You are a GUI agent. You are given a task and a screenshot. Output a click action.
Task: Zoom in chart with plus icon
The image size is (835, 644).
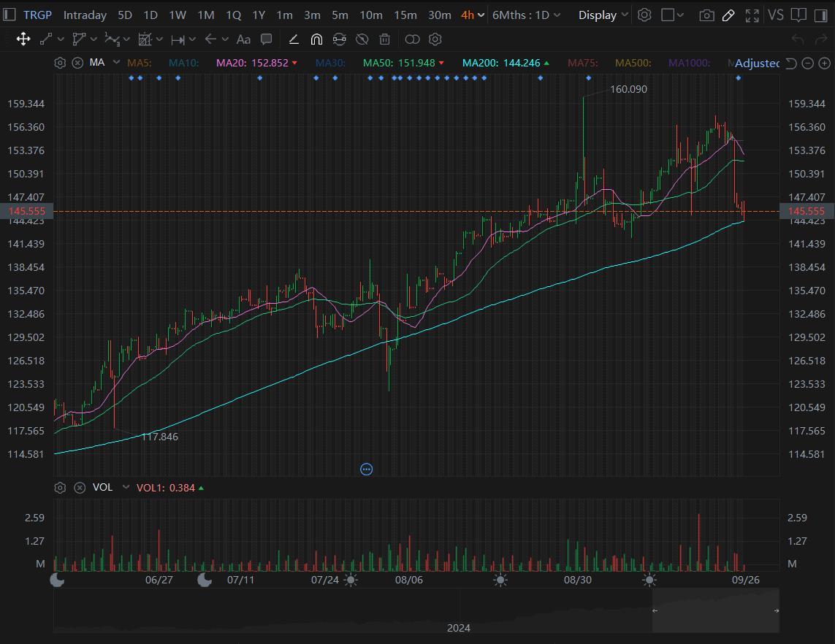(x=824, y=64)
